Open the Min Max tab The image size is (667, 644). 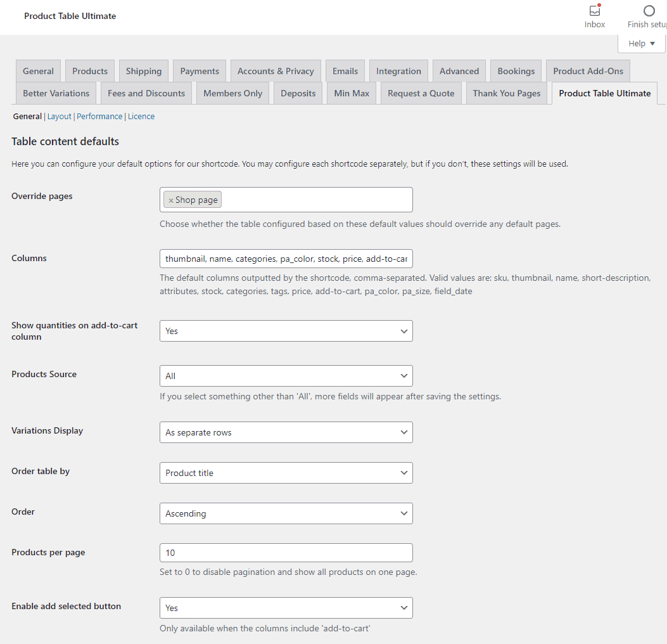tap(352, 93)
